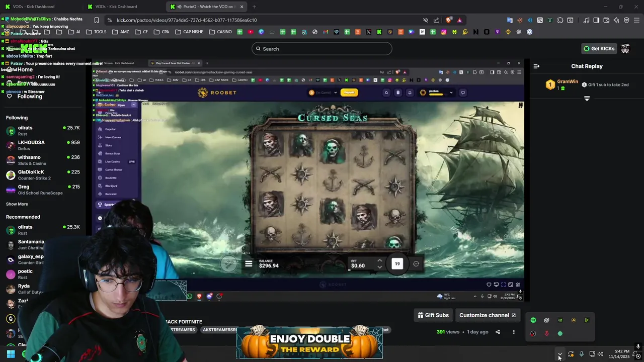Click the green play-triangle tray icon

(x=587, y=320)
